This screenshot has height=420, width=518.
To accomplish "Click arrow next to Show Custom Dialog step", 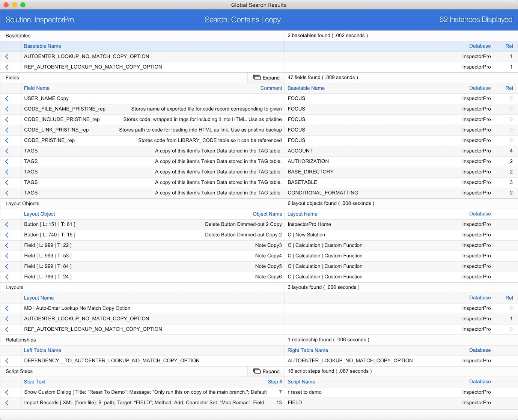I will click(7, 392).
